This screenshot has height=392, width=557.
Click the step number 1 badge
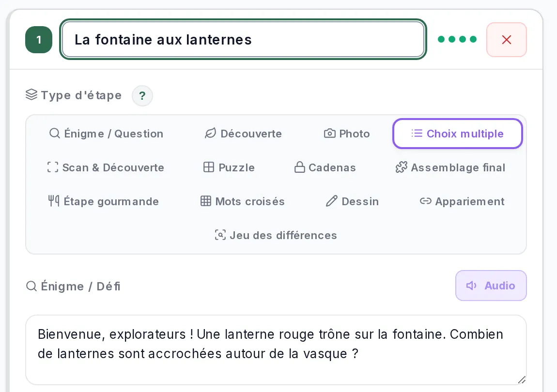[x=39, y=40]
